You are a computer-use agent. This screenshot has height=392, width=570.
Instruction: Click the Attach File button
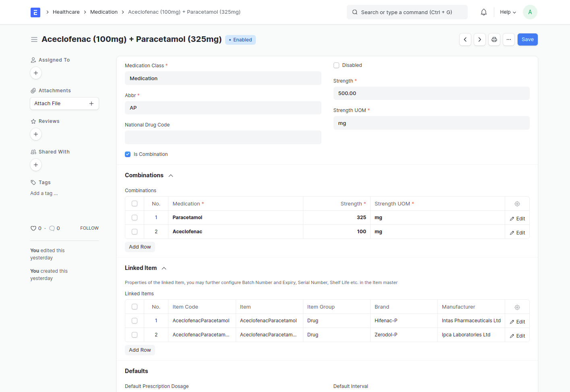click(x=64, y=104)
